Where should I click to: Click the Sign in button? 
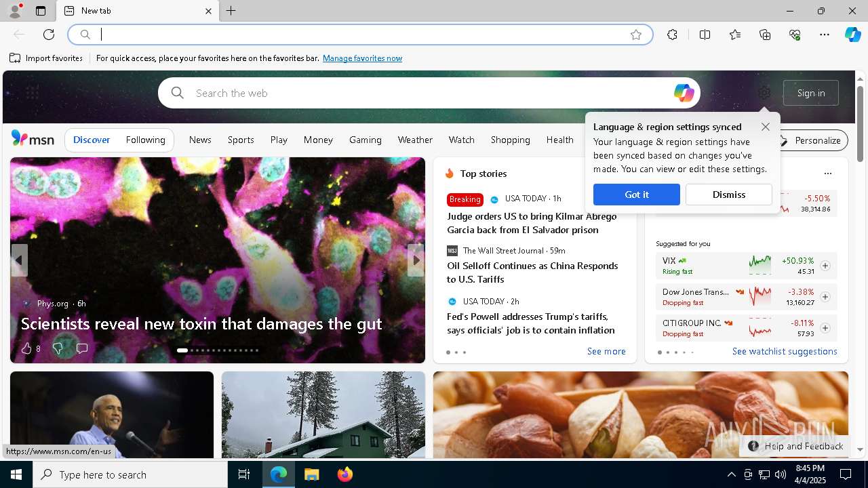point(811,93)
